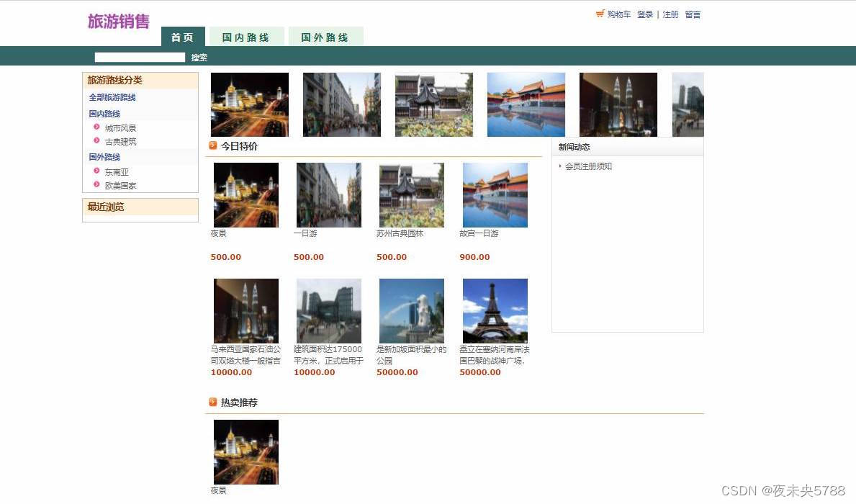This screenshot has width=856, height=504.
Task: Select 国内路线 category in the sidebar
Action: click(104, 114)
